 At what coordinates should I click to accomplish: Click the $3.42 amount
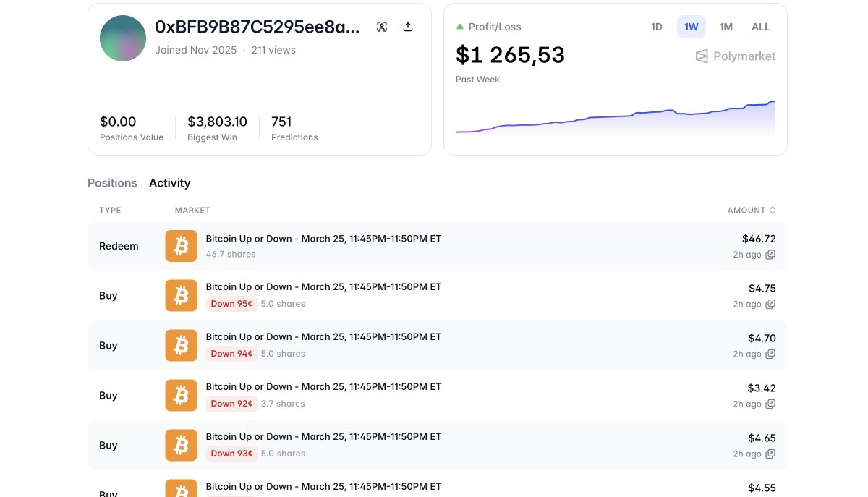(762, 388)
